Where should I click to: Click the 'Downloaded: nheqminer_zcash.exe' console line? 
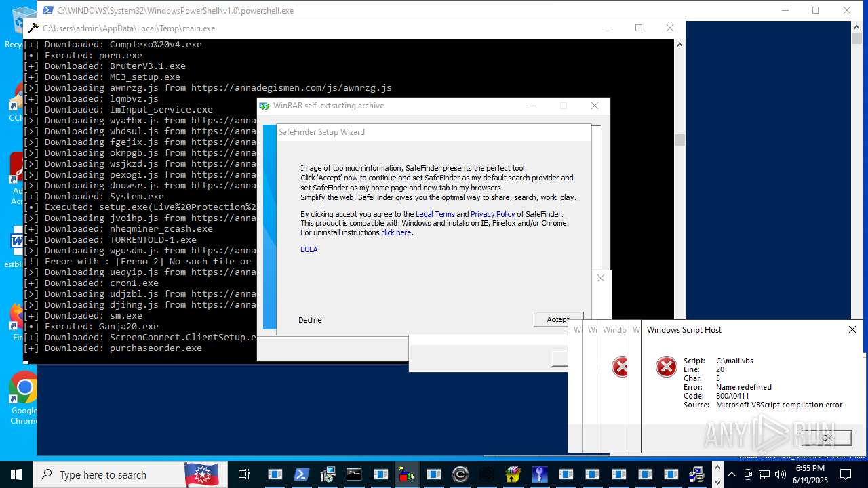coord(118,228)
